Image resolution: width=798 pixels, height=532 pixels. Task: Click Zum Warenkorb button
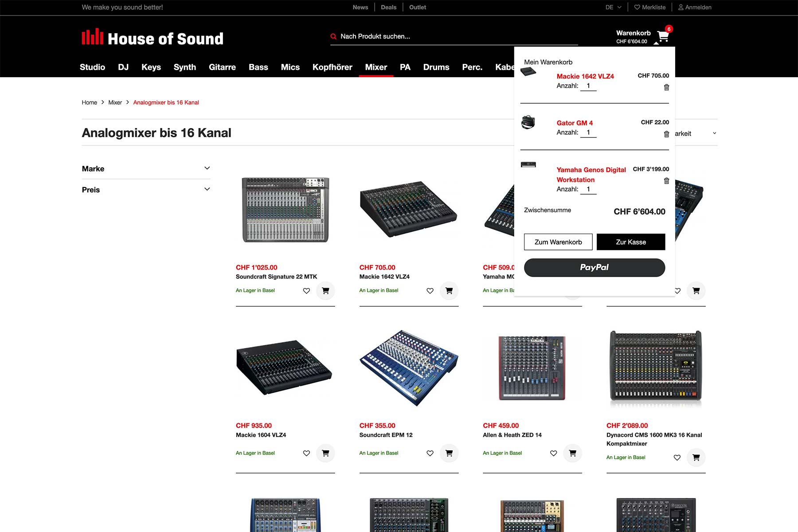click(558, 242)
